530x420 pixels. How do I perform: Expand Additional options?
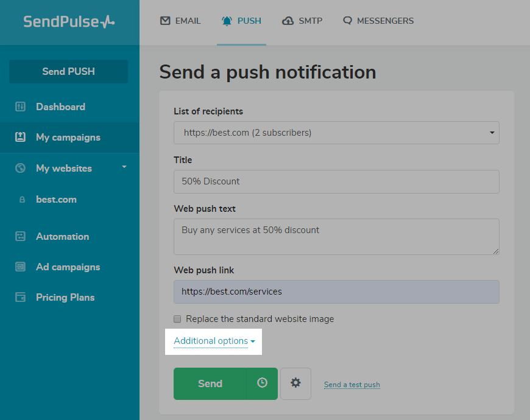[214, 341]
